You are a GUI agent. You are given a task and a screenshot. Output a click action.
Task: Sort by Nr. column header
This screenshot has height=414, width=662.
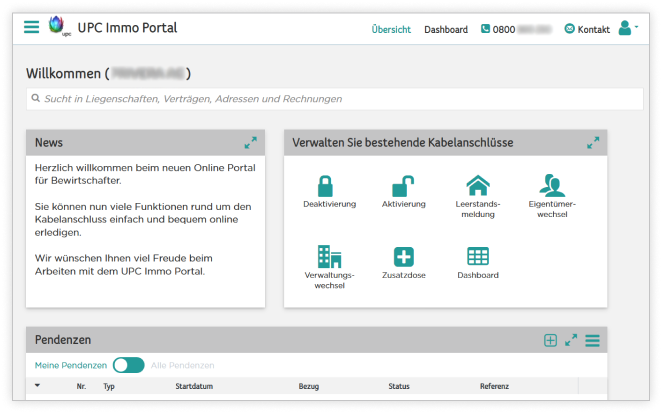(x=81, y=386)
